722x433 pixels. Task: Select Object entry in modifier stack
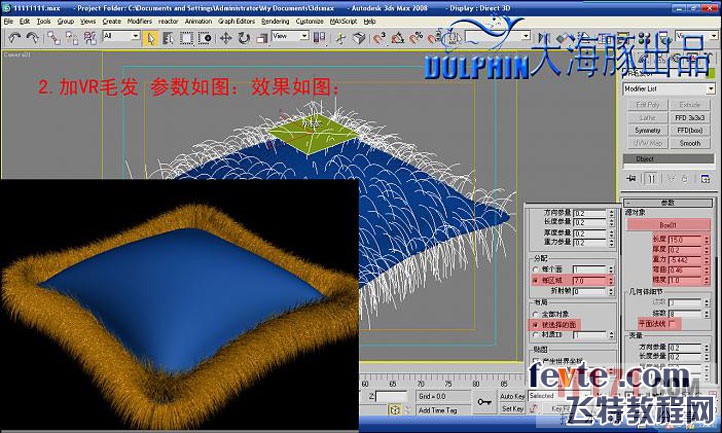tap(668, 159)
